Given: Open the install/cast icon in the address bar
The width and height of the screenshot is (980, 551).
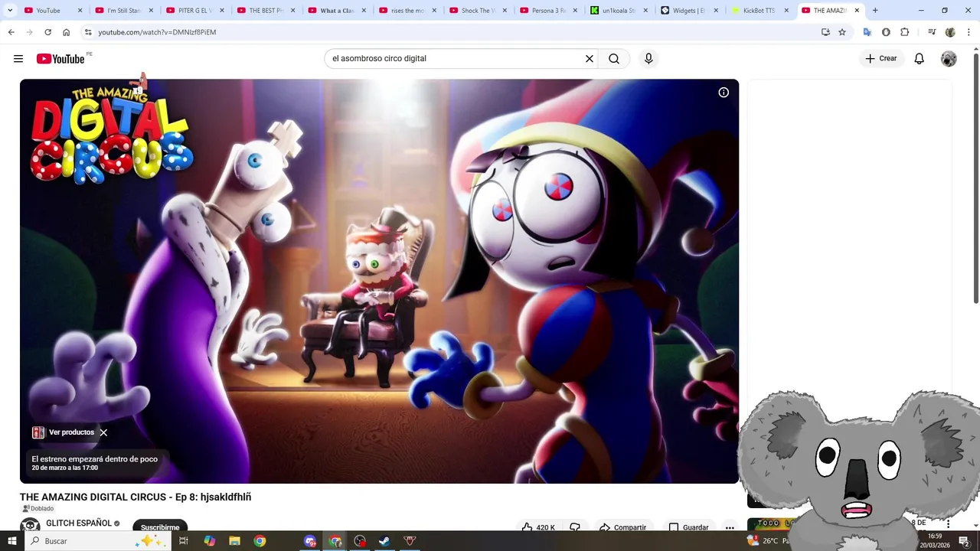Looking at the screenshot, I should click(x=825, y=32).
